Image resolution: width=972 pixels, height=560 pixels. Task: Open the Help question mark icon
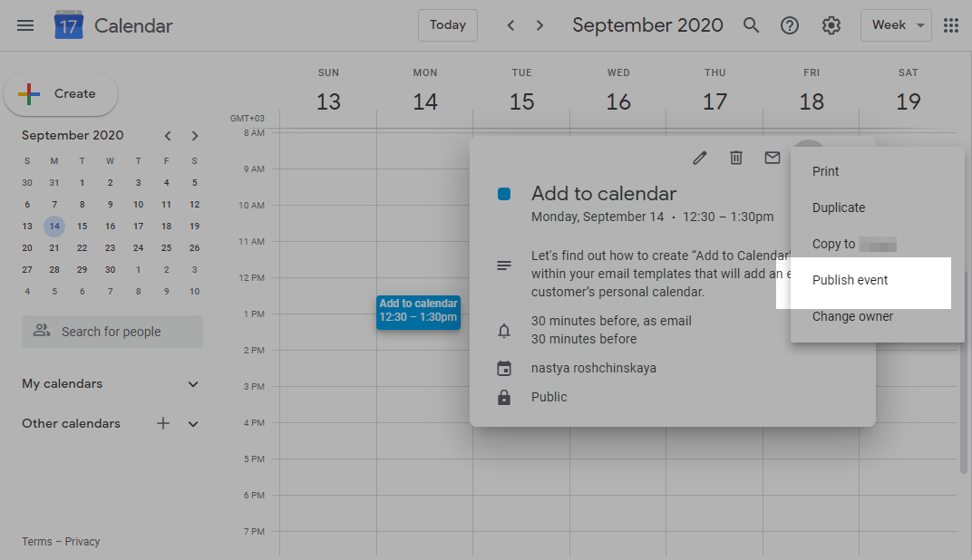[x=789, y=25]
